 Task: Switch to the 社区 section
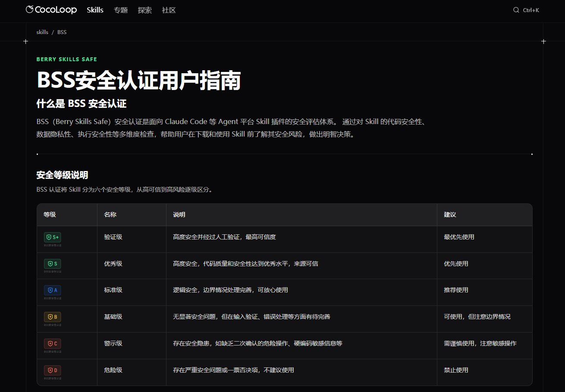click(169, 10)
